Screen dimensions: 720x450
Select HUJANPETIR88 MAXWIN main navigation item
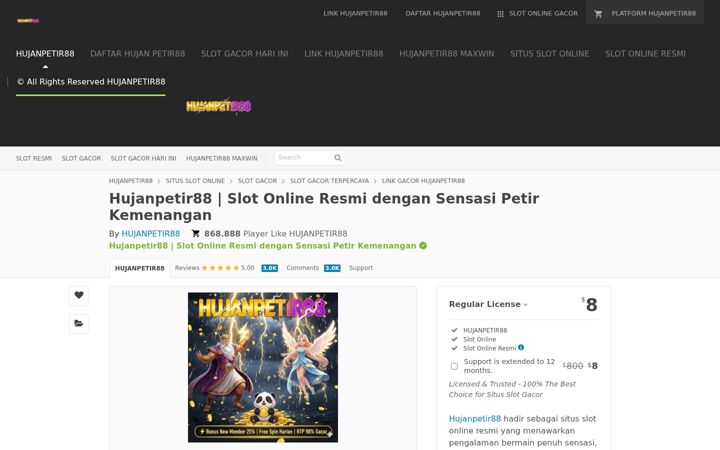(447, 54)
